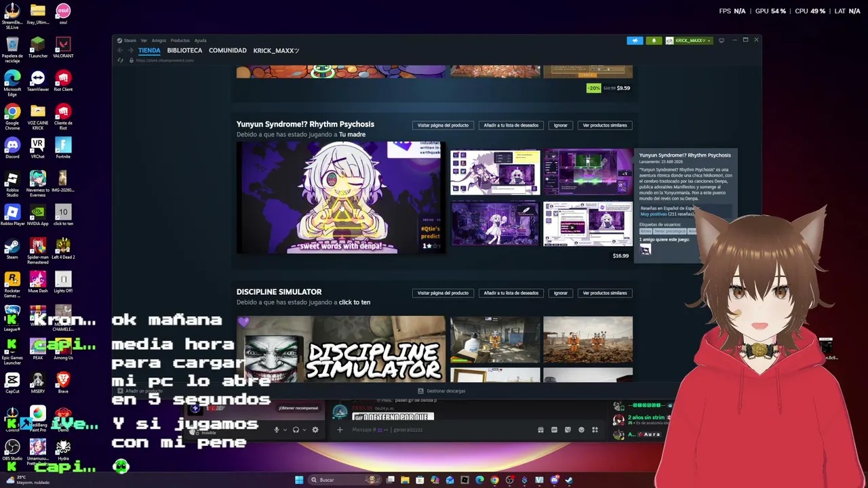This screenshot has width=868, height=488.
Task: Go back with Steam's back arrow
Action: tap(120, 51)
